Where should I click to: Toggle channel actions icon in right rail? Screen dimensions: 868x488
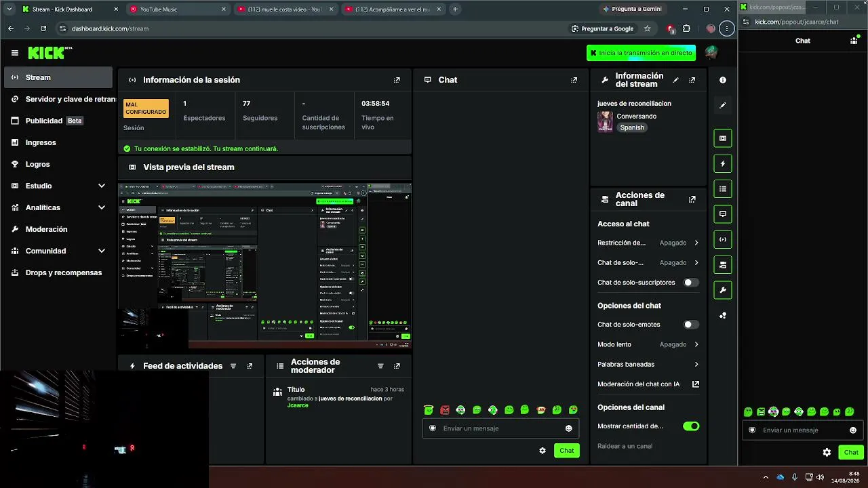[723, 264]
